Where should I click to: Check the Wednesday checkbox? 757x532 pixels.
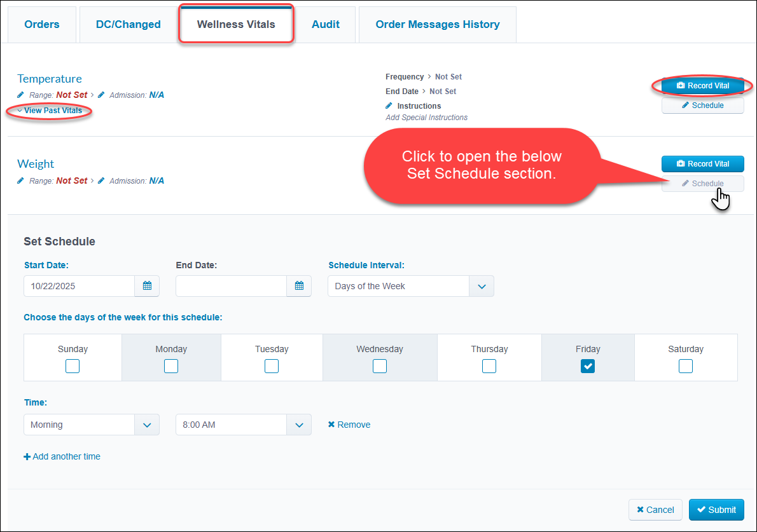[x=380, y=366]
